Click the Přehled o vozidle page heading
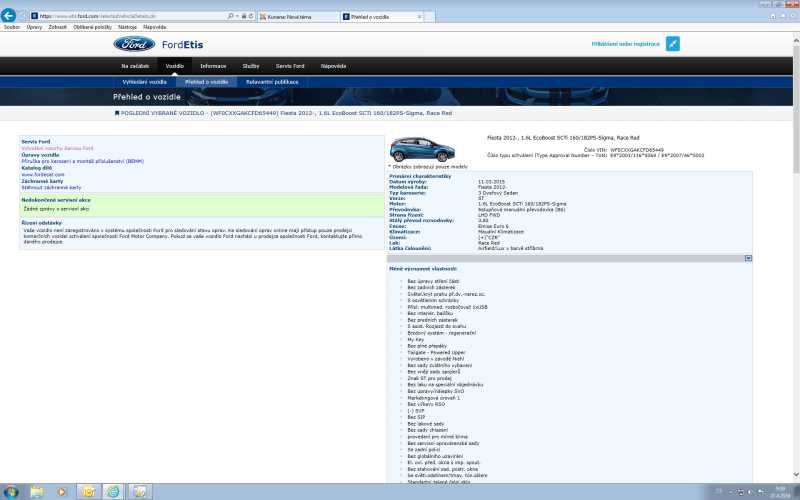The width and height of the screenshot is (800, 500). click(x=147, y=97)
